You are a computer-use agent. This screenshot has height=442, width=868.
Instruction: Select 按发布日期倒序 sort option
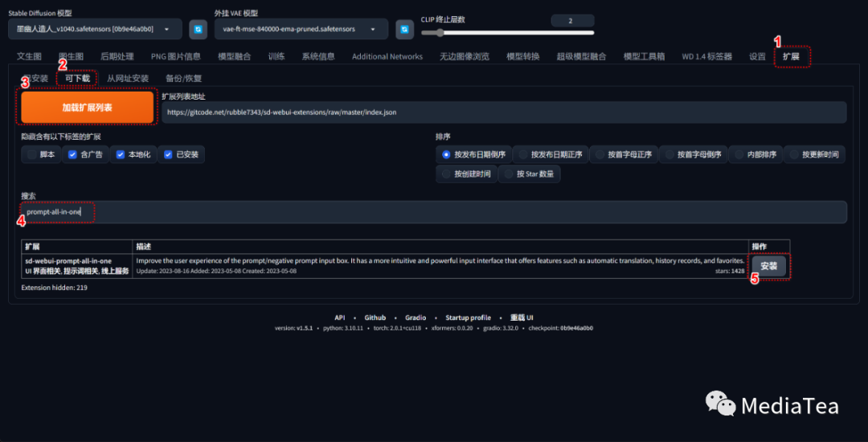coord(474,155)
